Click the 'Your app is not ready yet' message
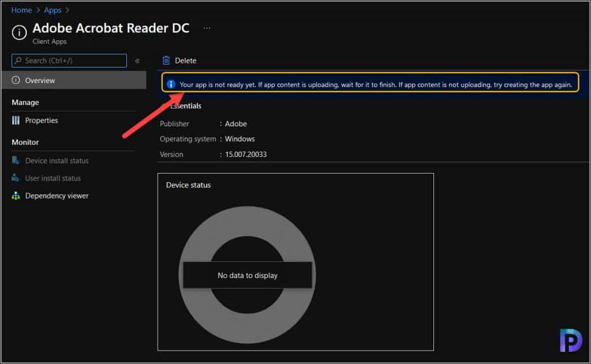591x364 pixels. tap(376, 85)
